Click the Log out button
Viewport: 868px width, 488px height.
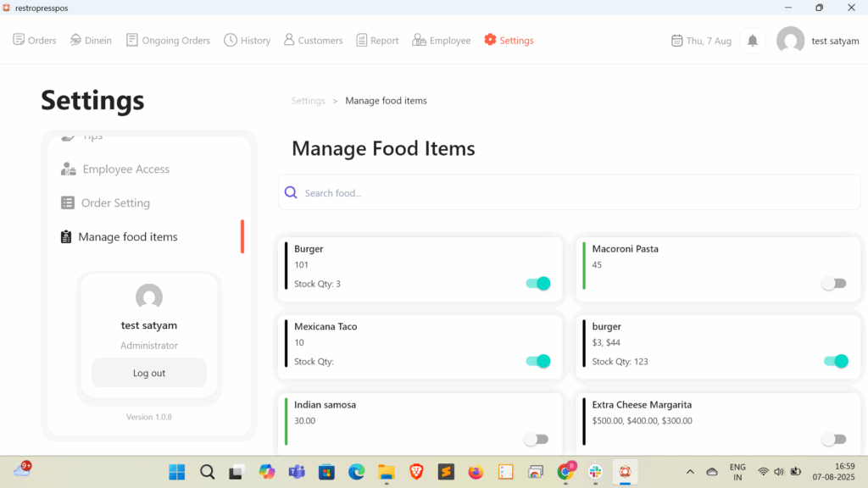pyautogui.click(x=149, y=373)
